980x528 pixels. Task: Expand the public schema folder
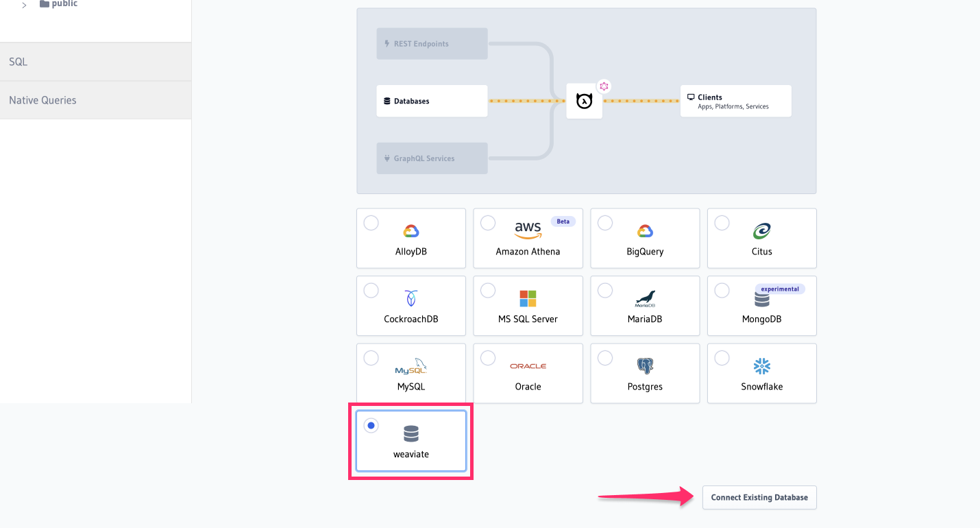coord(24,5)
